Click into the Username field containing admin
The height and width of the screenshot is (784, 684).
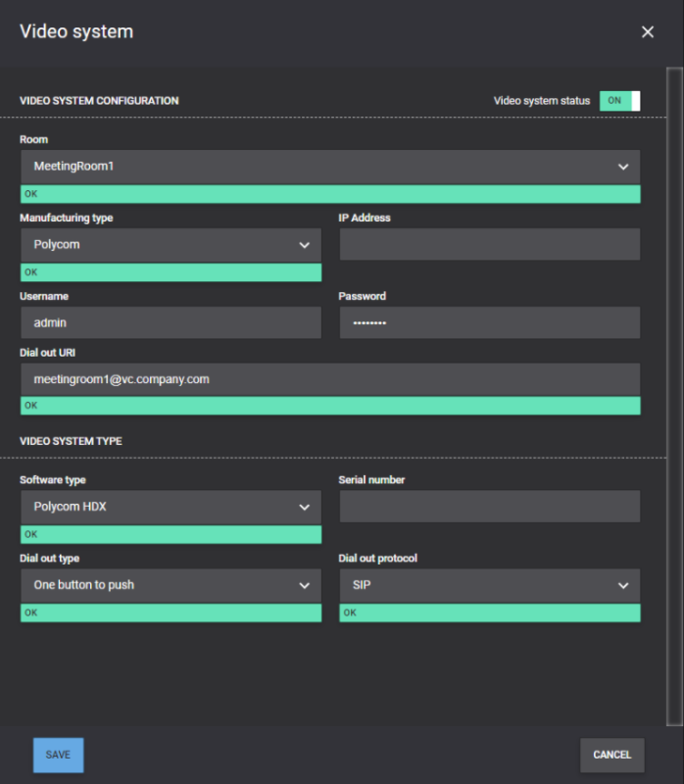point(171,322)
